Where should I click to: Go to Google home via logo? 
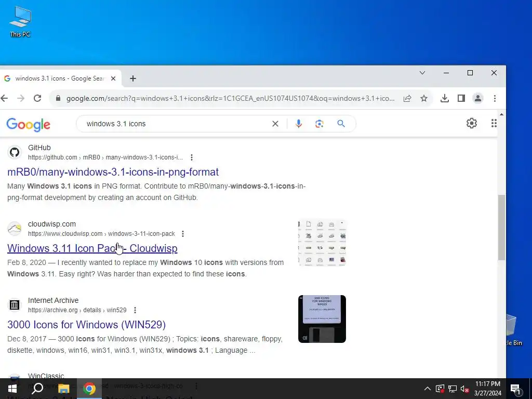click(29, 125)
